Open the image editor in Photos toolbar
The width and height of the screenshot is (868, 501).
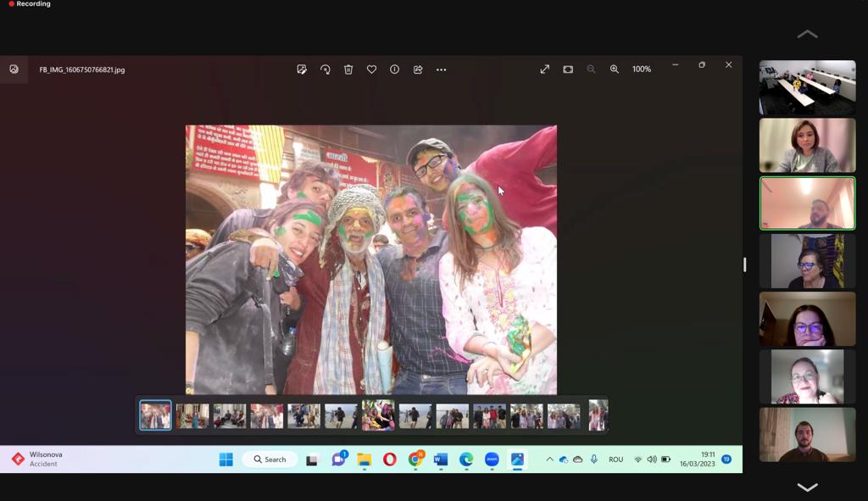(x=302, y=70)
